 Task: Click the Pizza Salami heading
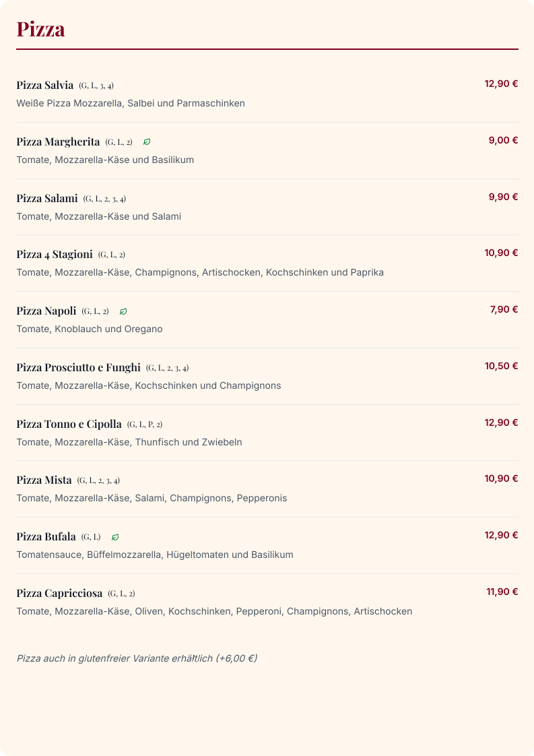point(46,198)
